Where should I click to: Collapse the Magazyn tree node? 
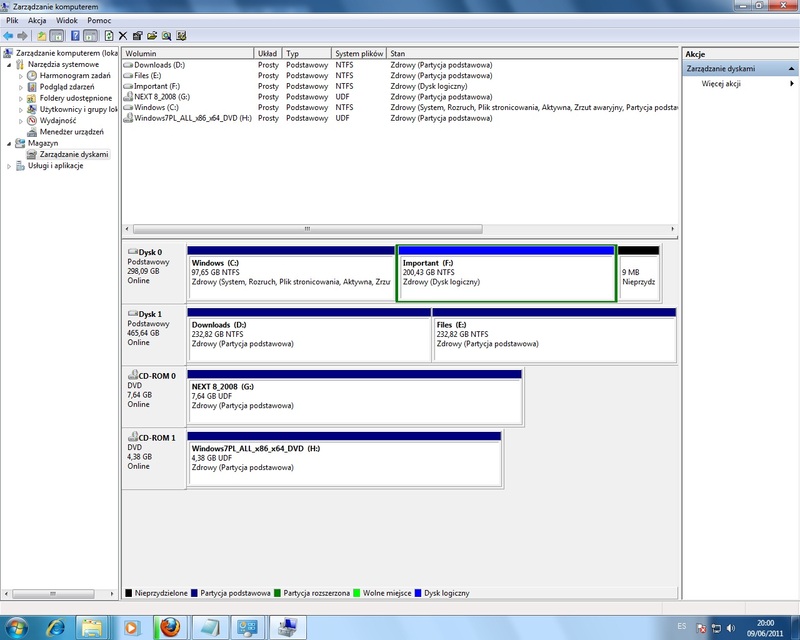click(x=9, y=143)
